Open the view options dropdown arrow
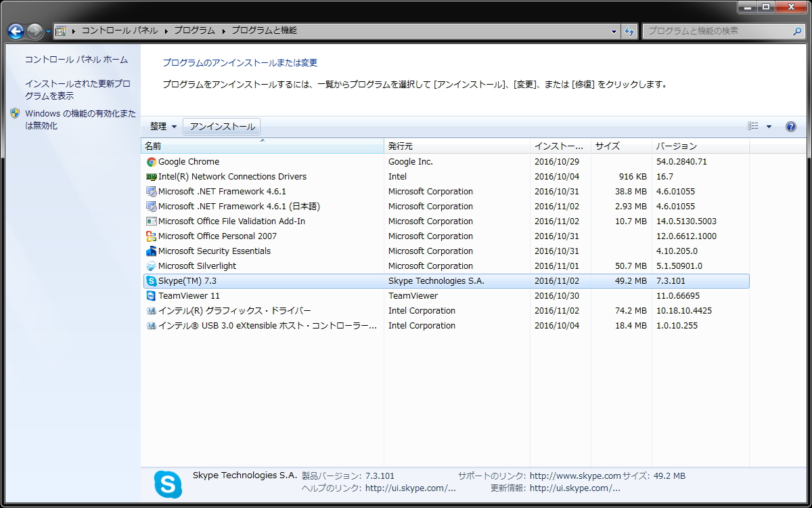This screenshot has width=812, height=508. tap(769, 127)
